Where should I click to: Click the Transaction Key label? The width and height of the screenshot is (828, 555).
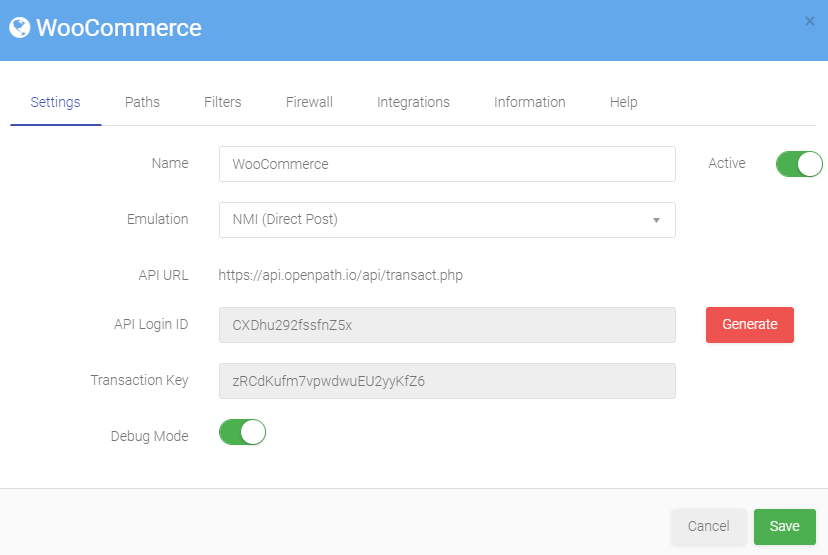(x=139, y=380)
